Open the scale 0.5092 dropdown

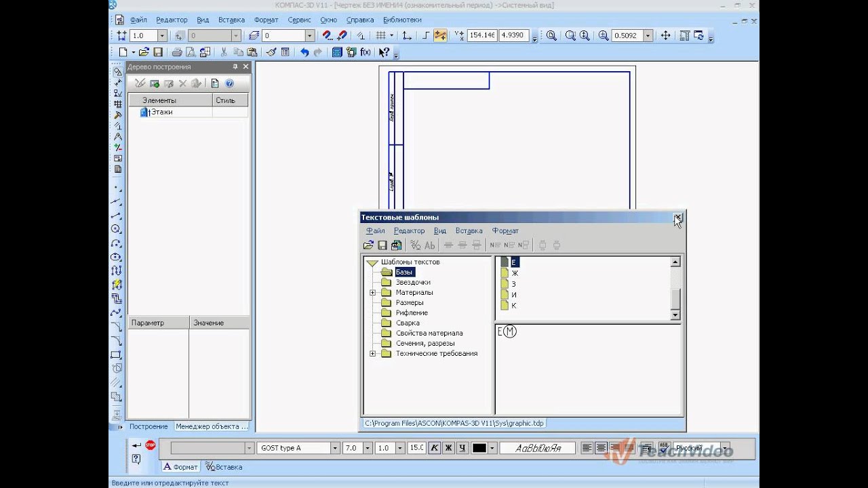(648, 35)
